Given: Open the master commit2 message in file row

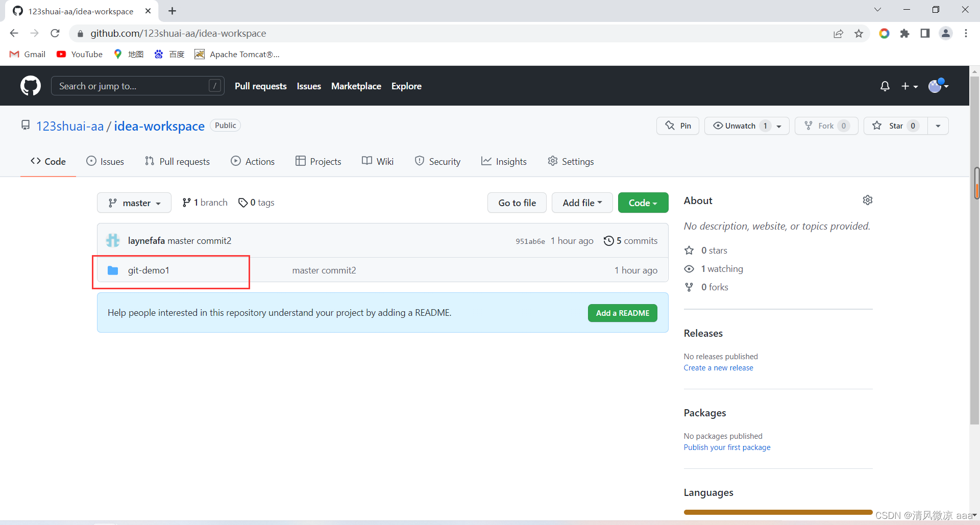Looking at the screenshot, I should click(324, 270).
